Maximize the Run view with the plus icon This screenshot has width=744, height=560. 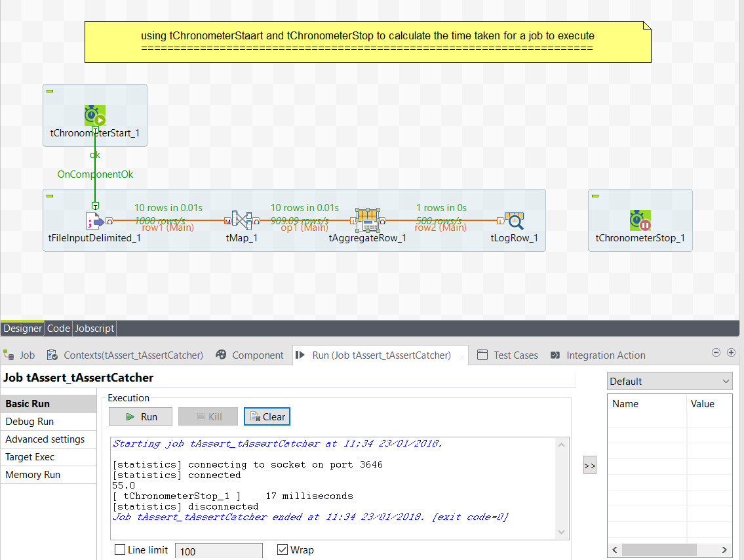[x=731, y=352]
